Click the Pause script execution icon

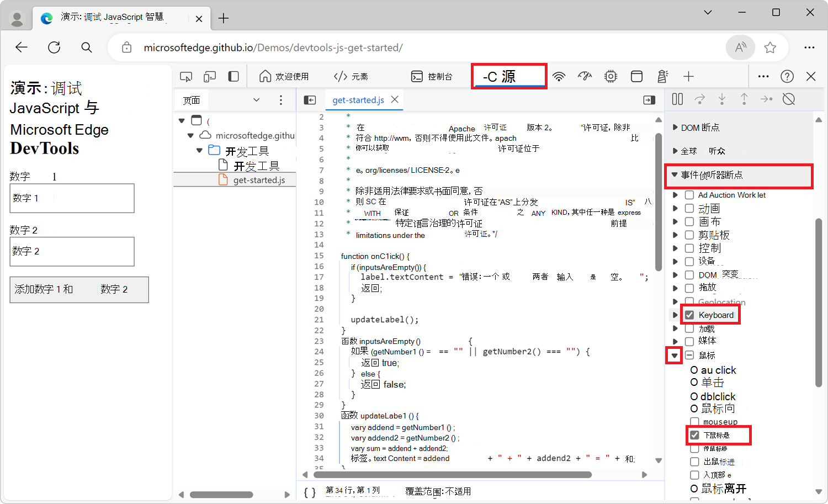tap(677, 99)
